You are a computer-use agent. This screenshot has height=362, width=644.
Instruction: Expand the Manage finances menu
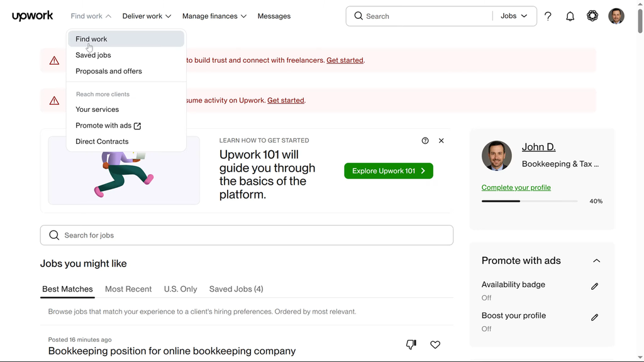click(214, 16)
